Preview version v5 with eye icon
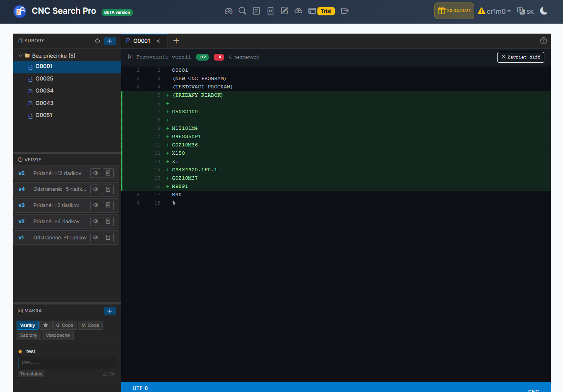Viewport: 563px width, 392px height. 95,173
